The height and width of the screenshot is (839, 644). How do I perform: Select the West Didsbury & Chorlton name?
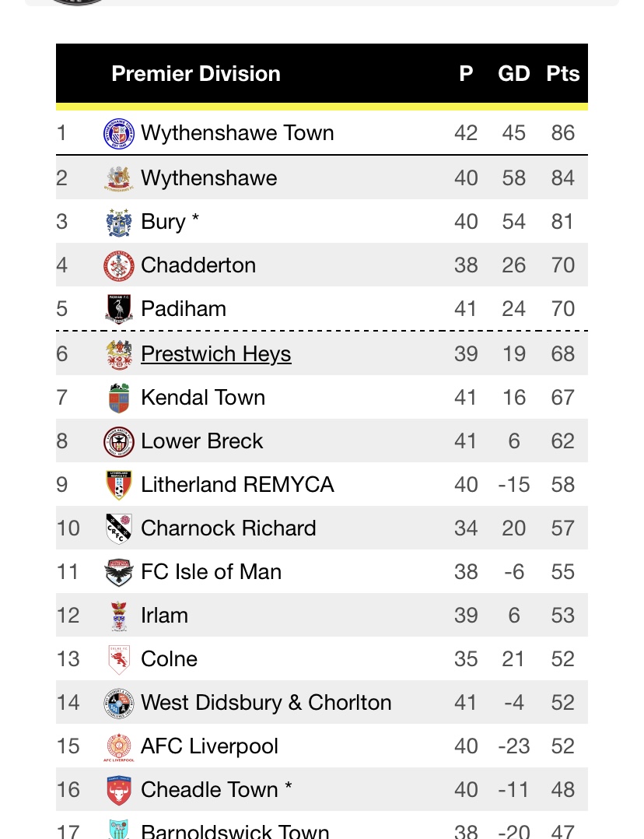point(266,703)
